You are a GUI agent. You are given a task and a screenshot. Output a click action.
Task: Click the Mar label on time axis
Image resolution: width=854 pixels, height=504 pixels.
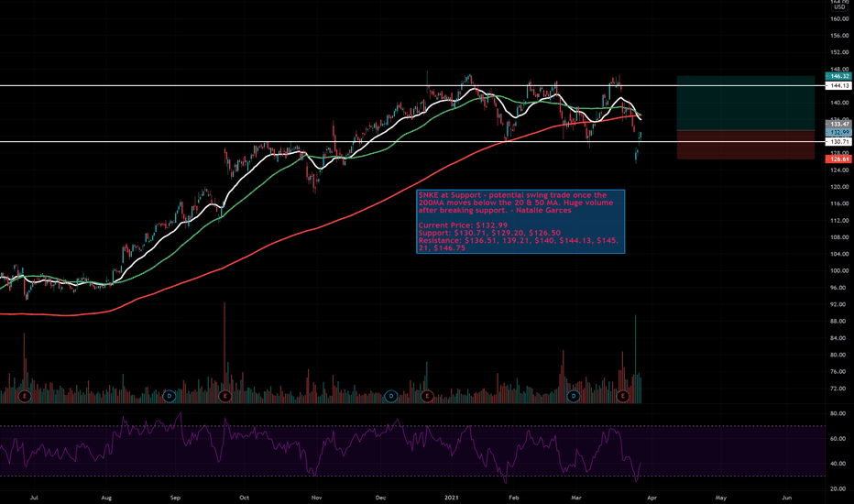576,498
